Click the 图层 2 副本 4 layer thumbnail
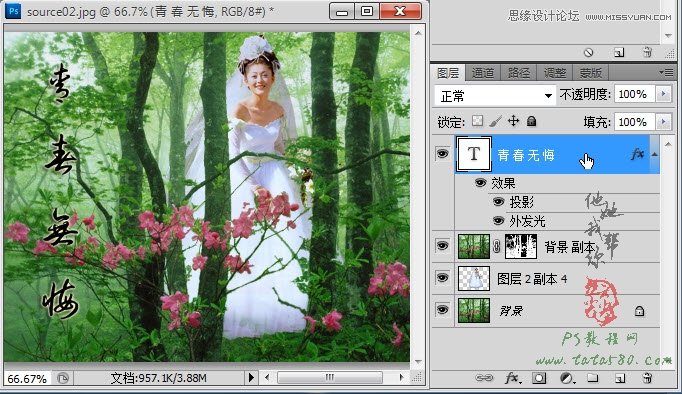Screen dimensions: 682x394 (474, 279)
